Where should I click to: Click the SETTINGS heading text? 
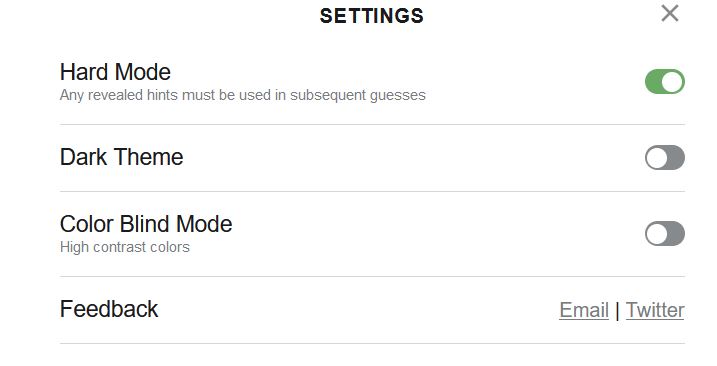[371, 16]
